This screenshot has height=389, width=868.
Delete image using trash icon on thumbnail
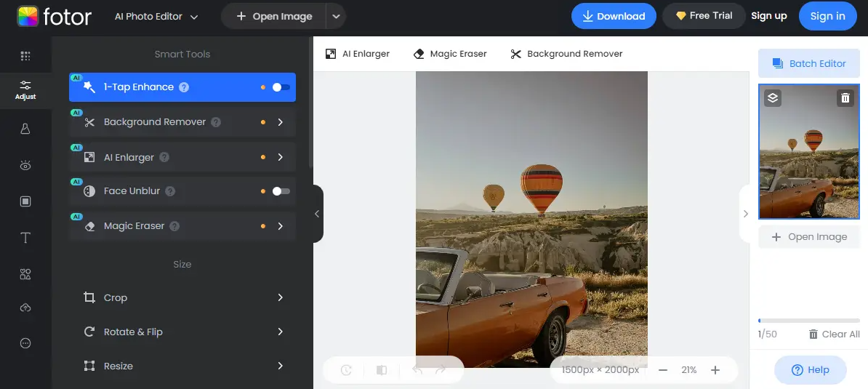(x=845, y=98)
